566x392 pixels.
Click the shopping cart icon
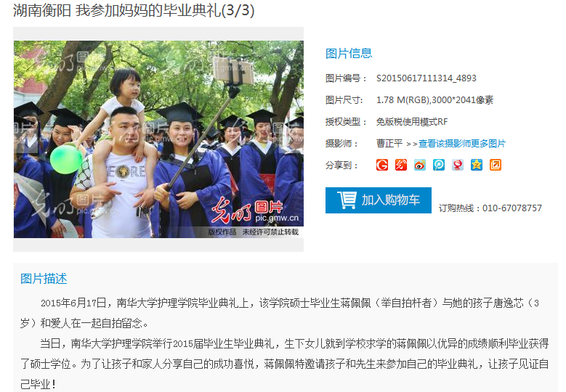(x=347, y=200)
